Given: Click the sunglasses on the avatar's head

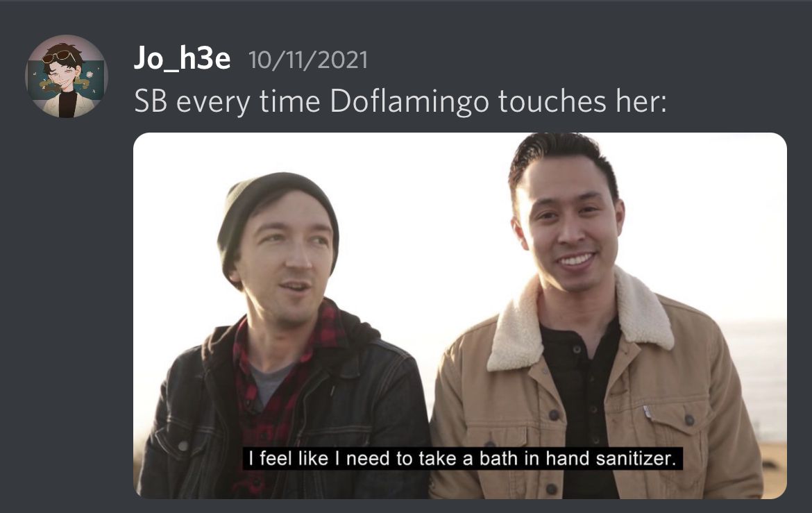Looking at the screenshot, I should coord(58,56).
